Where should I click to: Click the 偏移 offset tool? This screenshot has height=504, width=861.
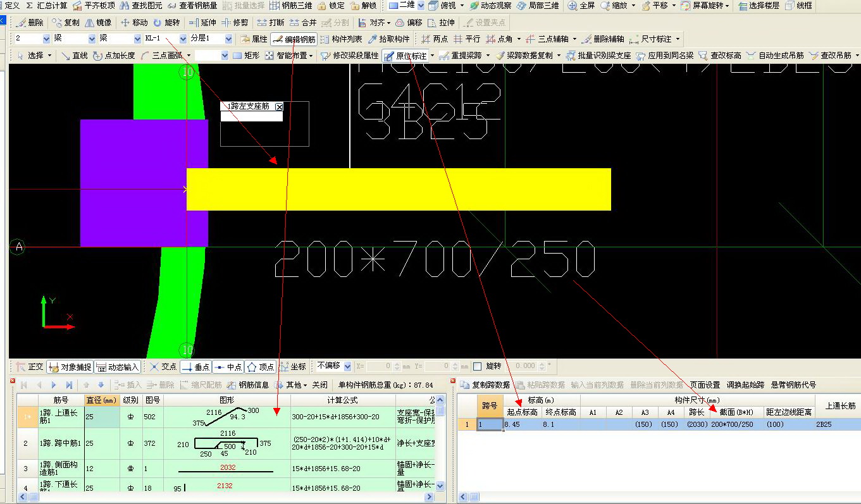pyautogui.click(x=409, y=22)
